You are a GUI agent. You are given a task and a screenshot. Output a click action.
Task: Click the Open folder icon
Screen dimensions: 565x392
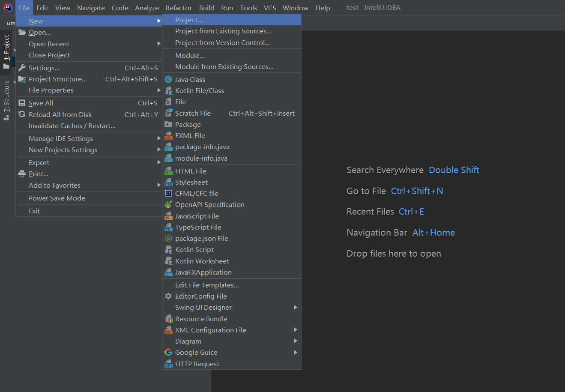pyautogui.click(x=22, y=33)
